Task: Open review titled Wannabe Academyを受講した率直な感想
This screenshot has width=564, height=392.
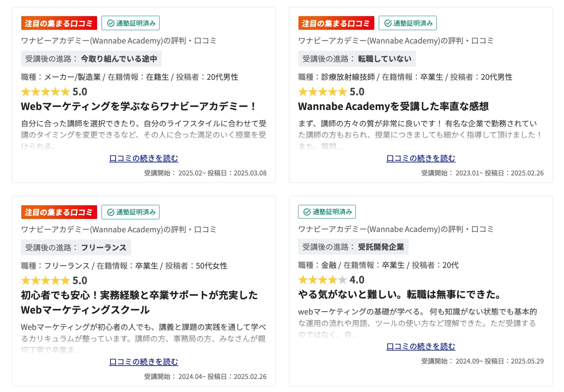Action: coord(393,106)
